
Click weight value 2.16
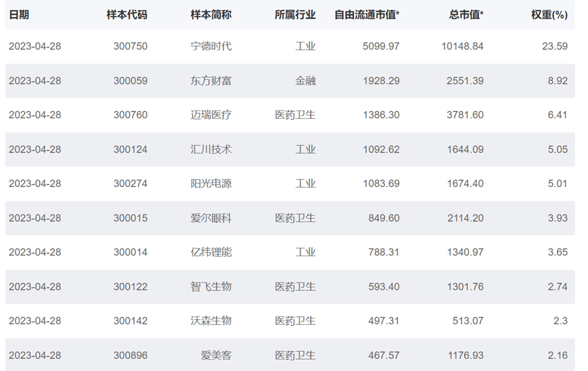[x=558, y=355]
